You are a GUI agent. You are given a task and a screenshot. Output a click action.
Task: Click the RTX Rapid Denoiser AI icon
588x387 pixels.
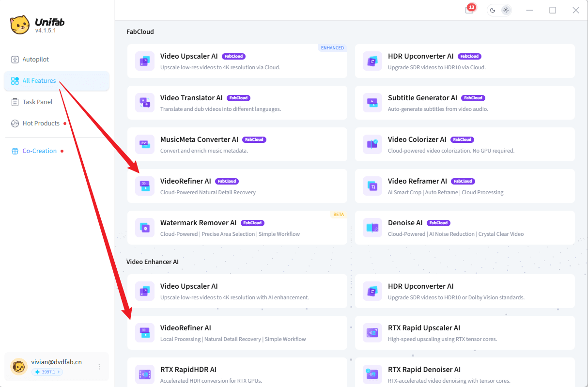coord(372,374)
